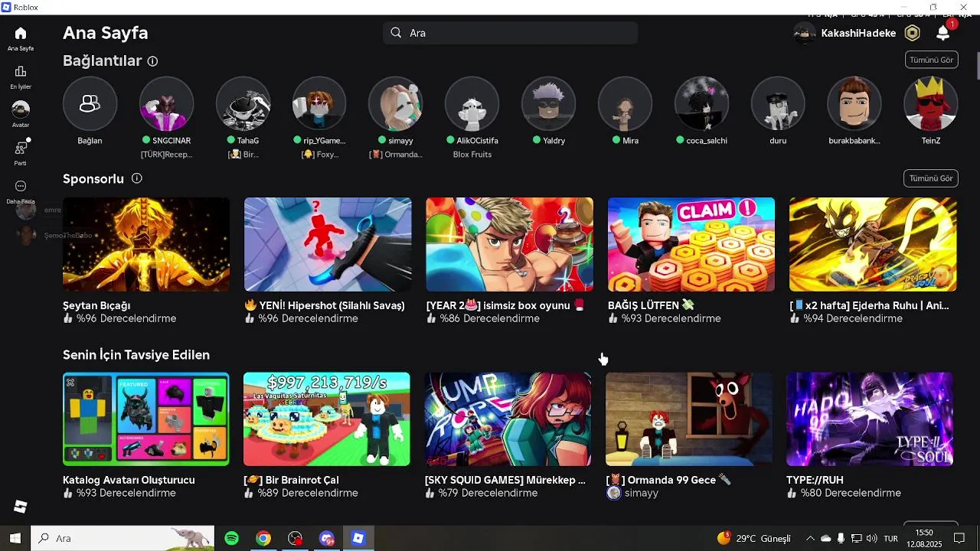Open isimsiz box oyunu game thumbnail
Viewport: 980px width, 551px height.
tap(510, 244)
